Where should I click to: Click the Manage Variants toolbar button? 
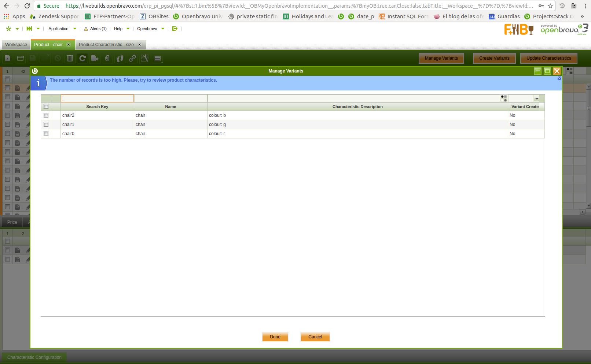(x=441, y=58)
